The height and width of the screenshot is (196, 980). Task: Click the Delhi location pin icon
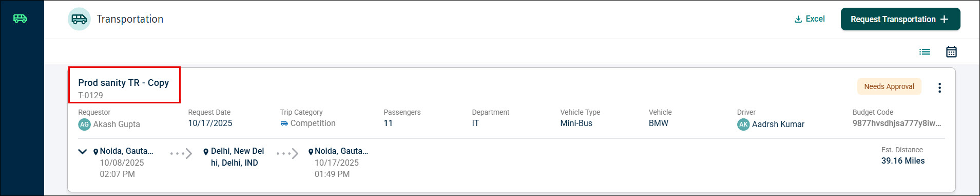click(x=206, y=152)
